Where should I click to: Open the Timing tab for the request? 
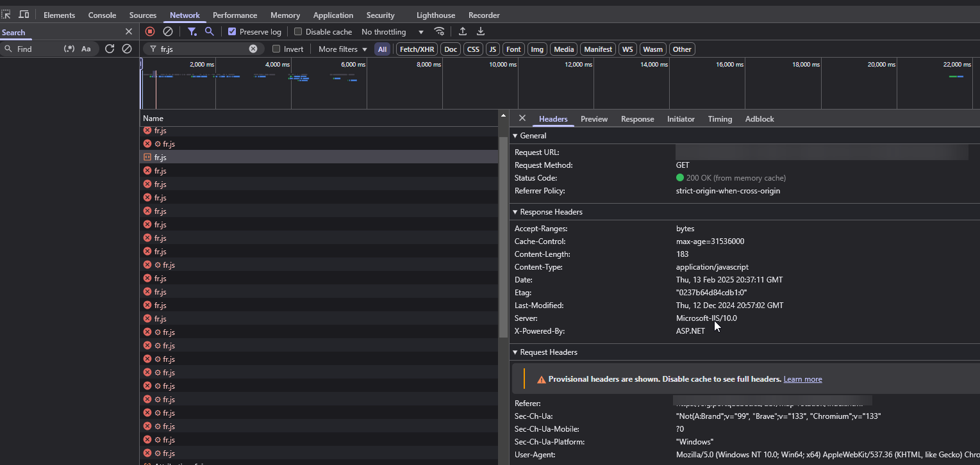coord(720,118)
